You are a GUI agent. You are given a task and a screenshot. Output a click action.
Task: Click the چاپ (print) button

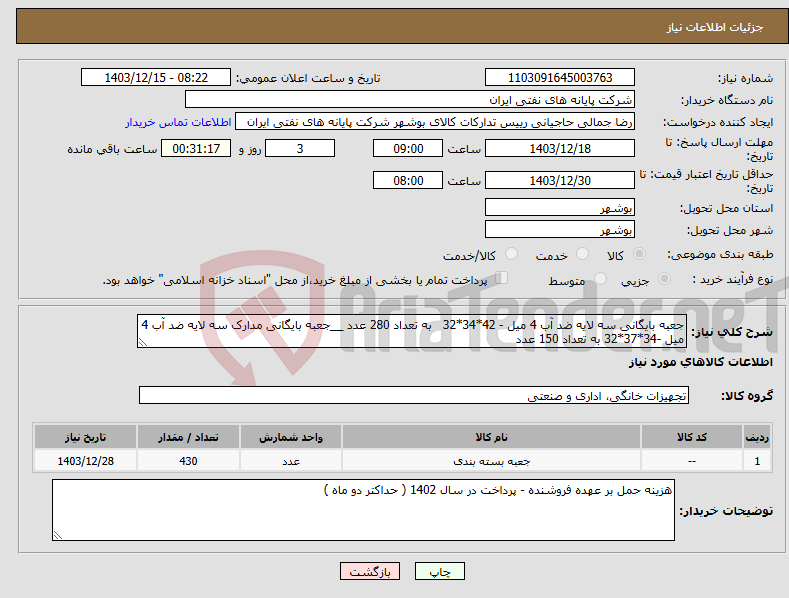point(439,571)
